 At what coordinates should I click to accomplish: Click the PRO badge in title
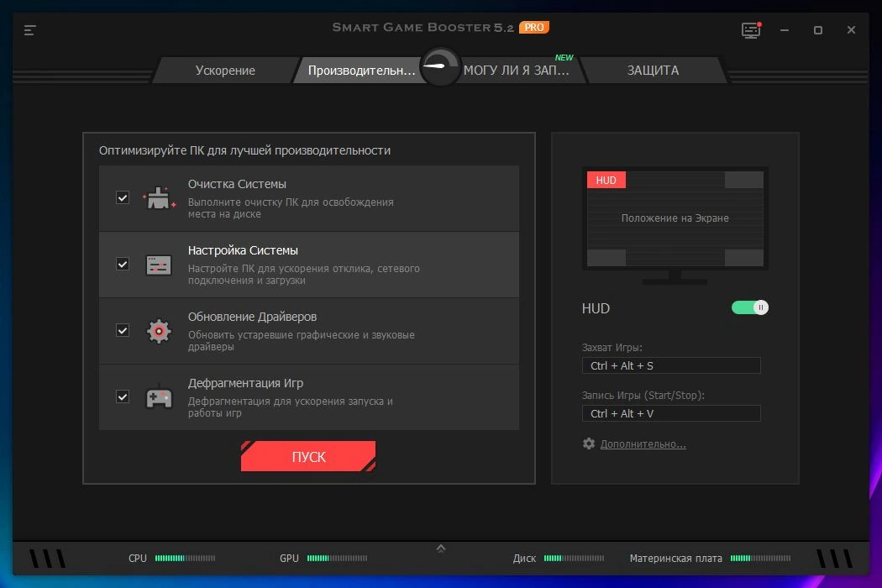(533, 27)
